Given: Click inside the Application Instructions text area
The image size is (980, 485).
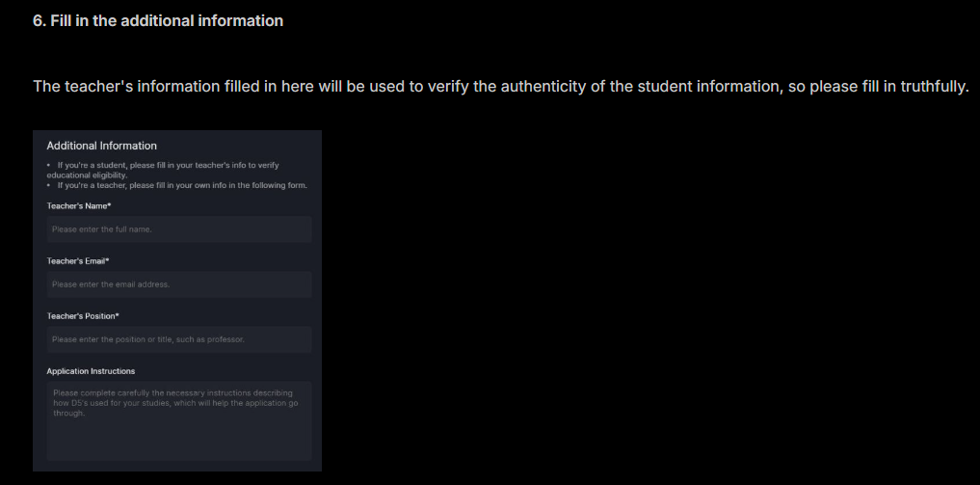Looking at the screenshot, I should click(178, 420).
